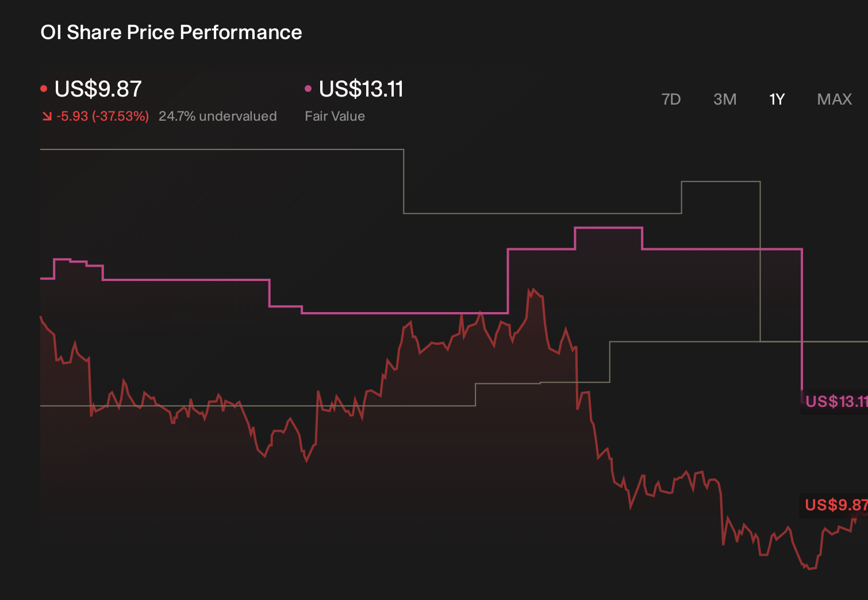868x600 pixels.
Task: Click the OI Share Price Performance title
Action: [171, 32]
